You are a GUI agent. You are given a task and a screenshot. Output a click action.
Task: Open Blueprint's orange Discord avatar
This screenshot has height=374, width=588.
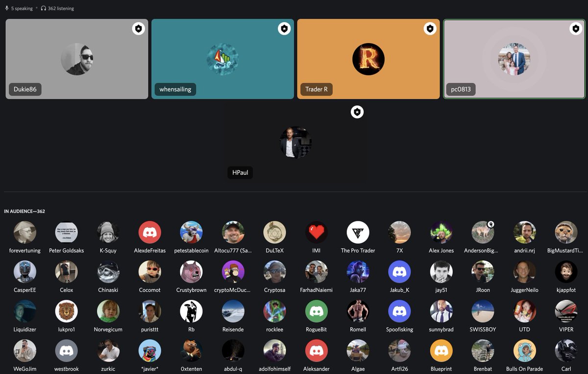[x=441, y=351]
